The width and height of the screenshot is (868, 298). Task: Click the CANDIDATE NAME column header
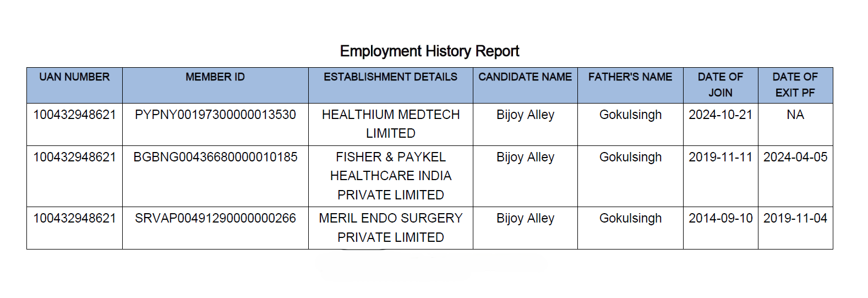525,77
